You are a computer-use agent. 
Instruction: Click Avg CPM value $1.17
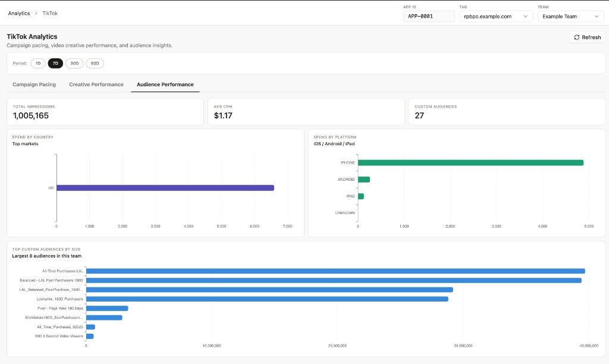(223, 115)
